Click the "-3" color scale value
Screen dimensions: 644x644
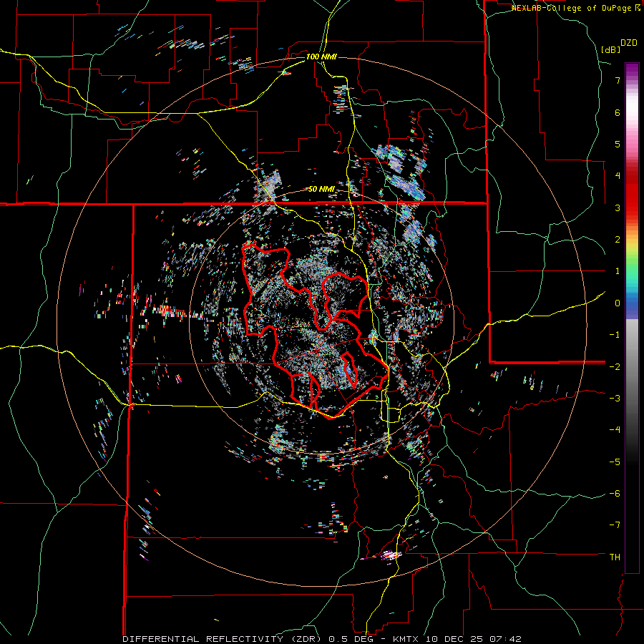[x=615, y=399]
